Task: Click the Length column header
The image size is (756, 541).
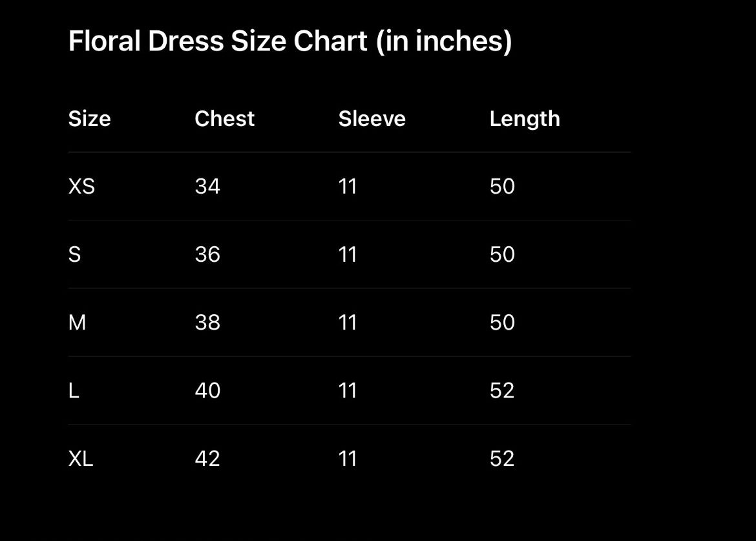Action: point(524,119)
